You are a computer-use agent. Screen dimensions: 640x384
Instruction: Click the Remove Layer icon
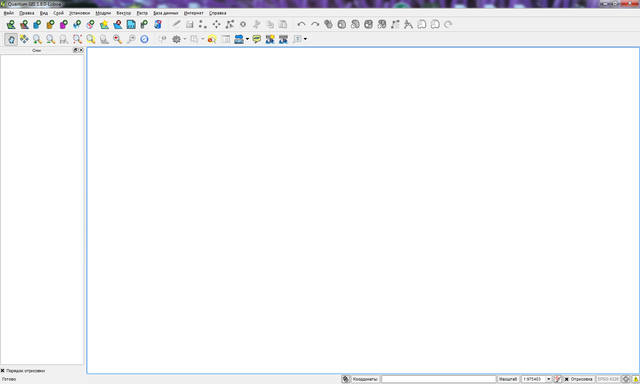[118, 24]
